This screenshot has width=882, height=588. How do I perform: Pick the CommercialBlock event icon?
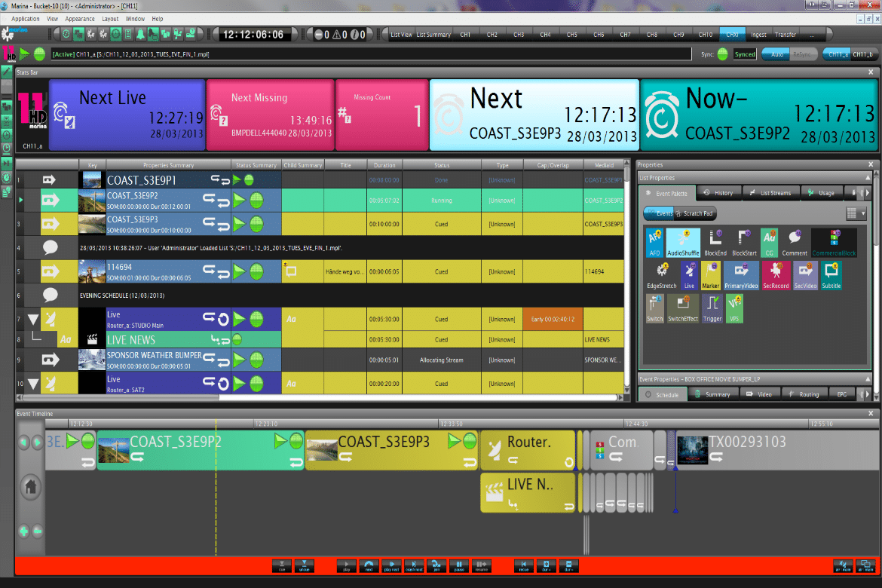pyautogui.click(x=833, y=243)
